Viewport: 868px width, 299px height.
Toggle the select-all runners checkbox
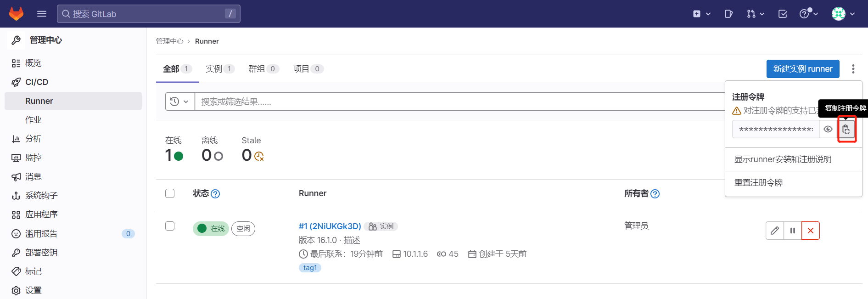[x=170, y=193]
